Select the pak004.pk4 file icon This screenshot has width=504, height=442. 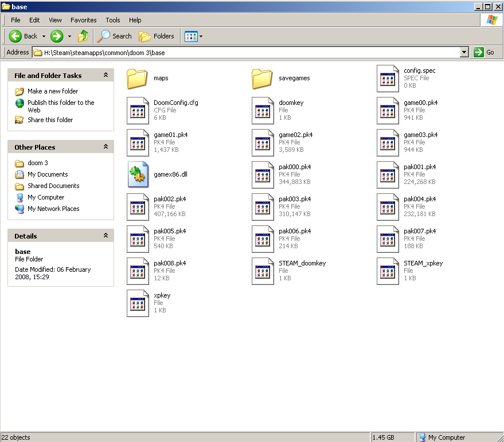pyautogui.click(x=388, y=207)
